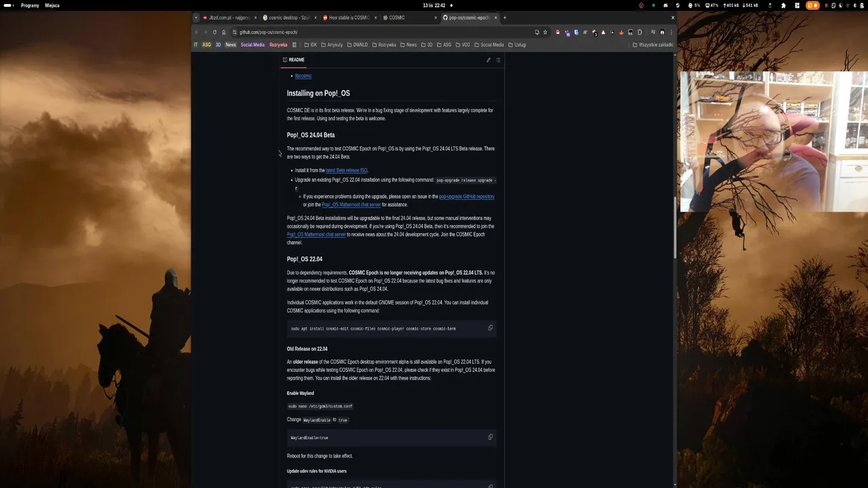Go forward in browser history
This screenshot has height=488, width=868.
pyautogui.click(x=205, y=32)
